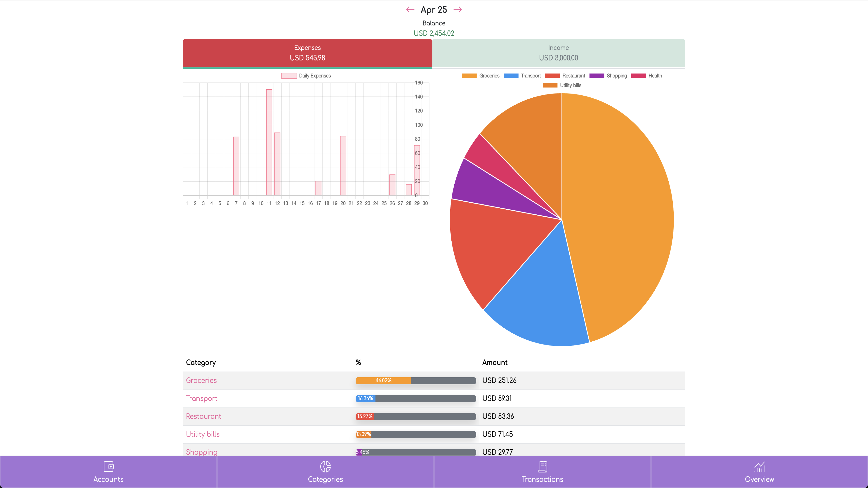Viewport: 868px width, 488px height.
Task: Click the Accounts label in bottom navigation
Action: point(108,479)
